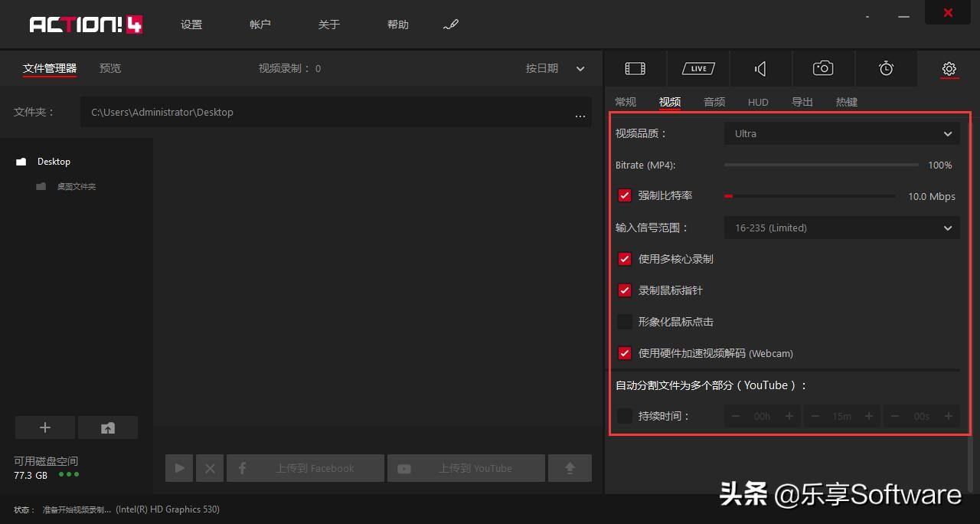Viewport: 980px width, 524px height.
Task: Click the upload arrow icon button
Action: tap(570, 468)
